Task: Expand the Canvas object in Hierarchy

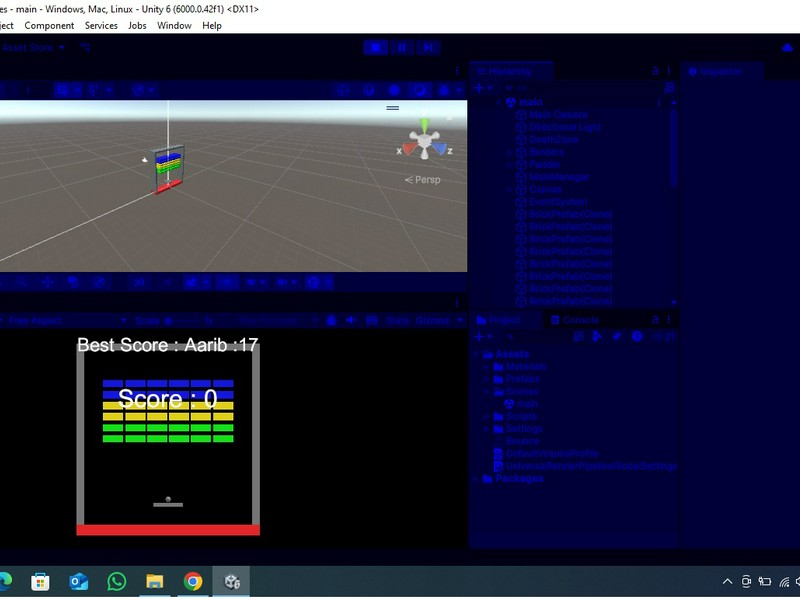Action: pyautogui.click(x=508, y=188)
